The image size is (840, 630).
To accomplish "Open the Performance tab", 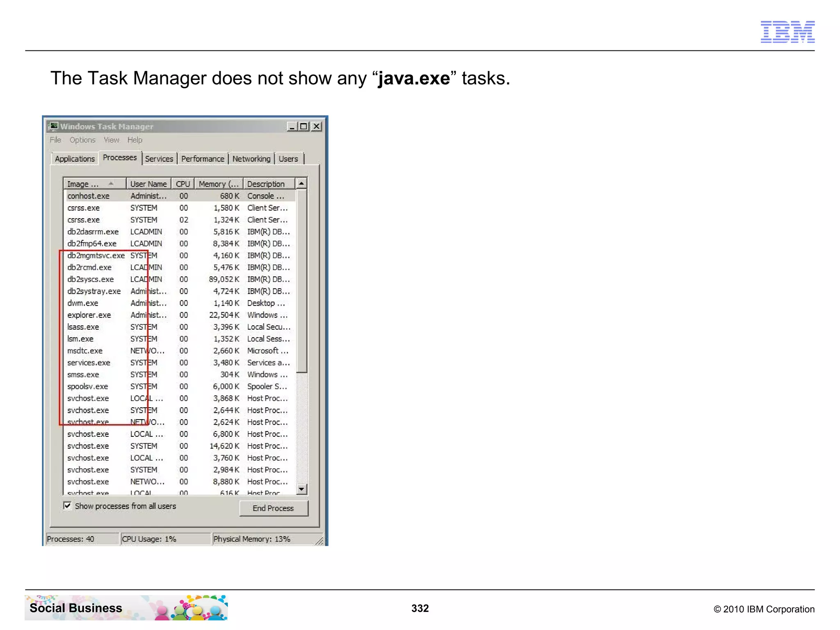I will click(203, 159).
